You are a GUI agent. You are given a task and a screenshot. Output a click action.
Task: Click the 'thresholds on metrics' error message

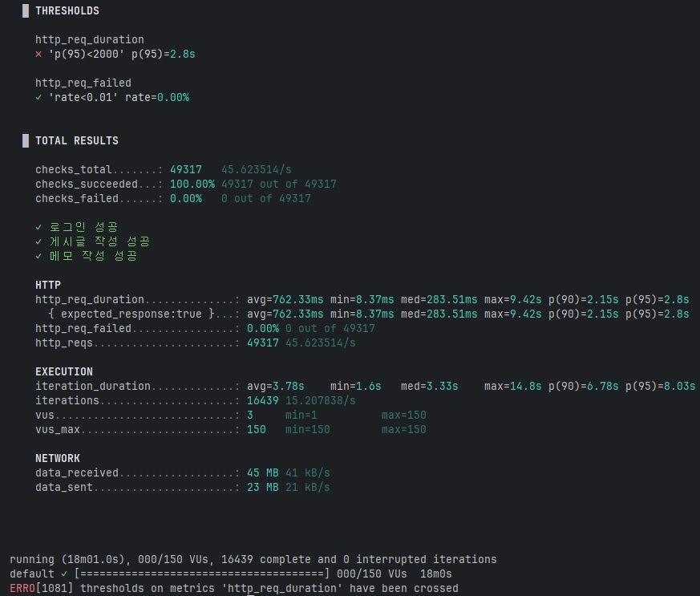[269, 589]
